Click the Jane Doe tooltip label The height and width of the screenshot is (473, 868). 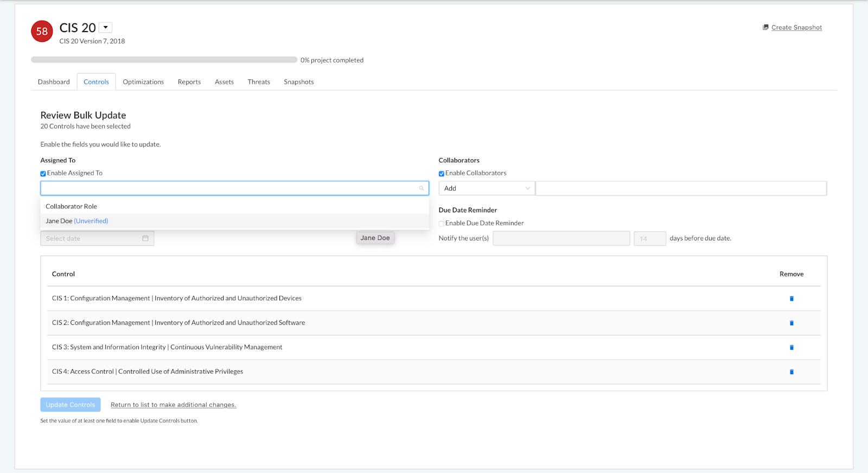(375, 238)
